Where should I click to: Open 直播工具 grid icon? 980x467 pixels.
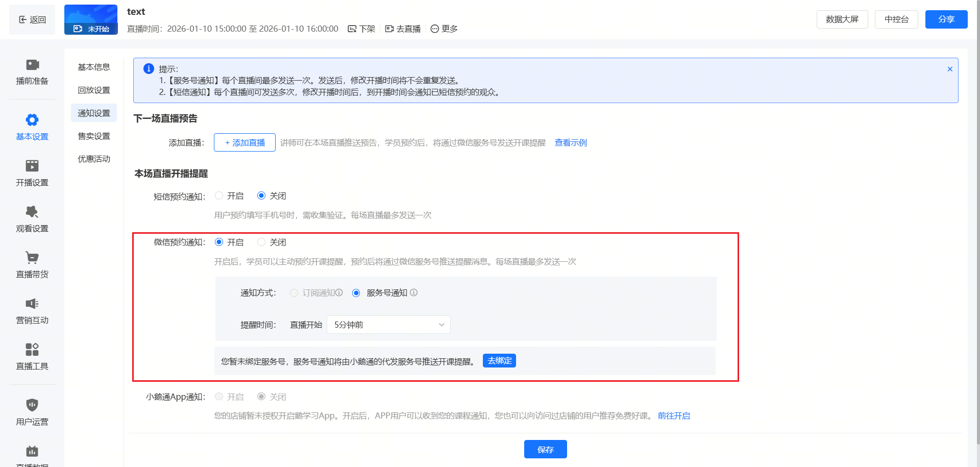[32, 350]
